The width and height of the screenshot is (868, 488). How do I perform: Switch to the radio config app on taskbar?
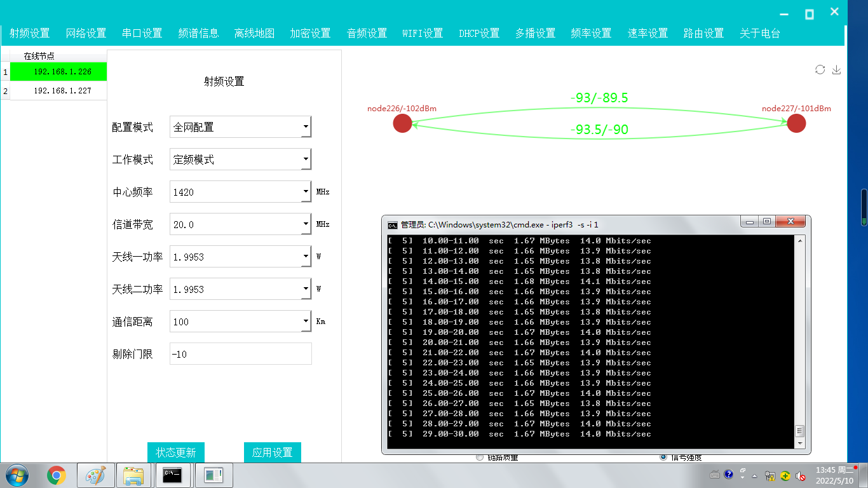point(214,475)
